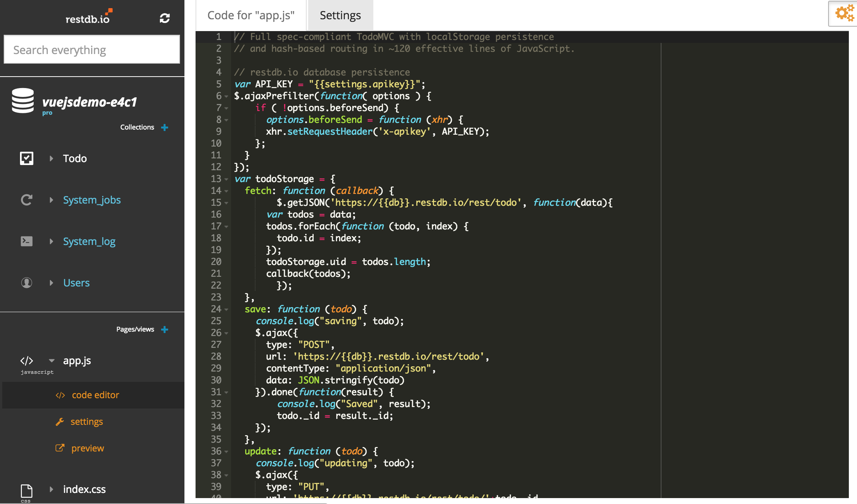Click the app.js javascript file tree item
The image size is (857, 504).
point(76,360)
